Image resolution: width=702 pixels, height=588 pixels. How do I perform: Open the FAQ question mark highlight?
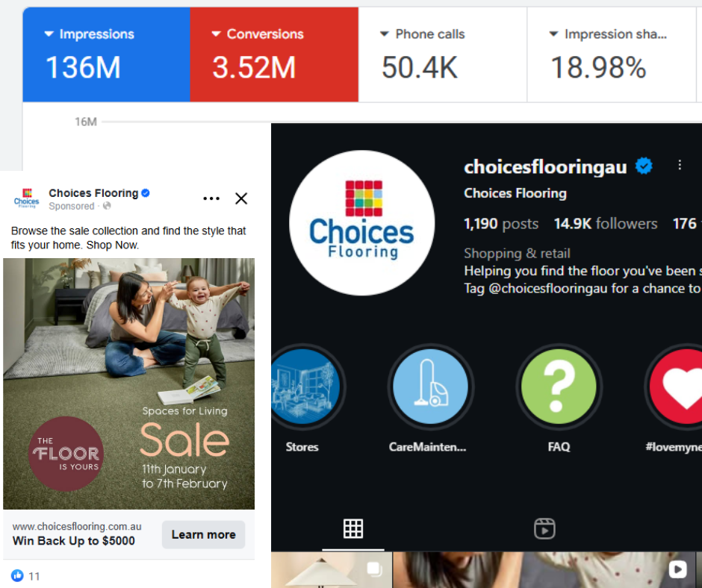pyautogui.click(x=559, y=387)
